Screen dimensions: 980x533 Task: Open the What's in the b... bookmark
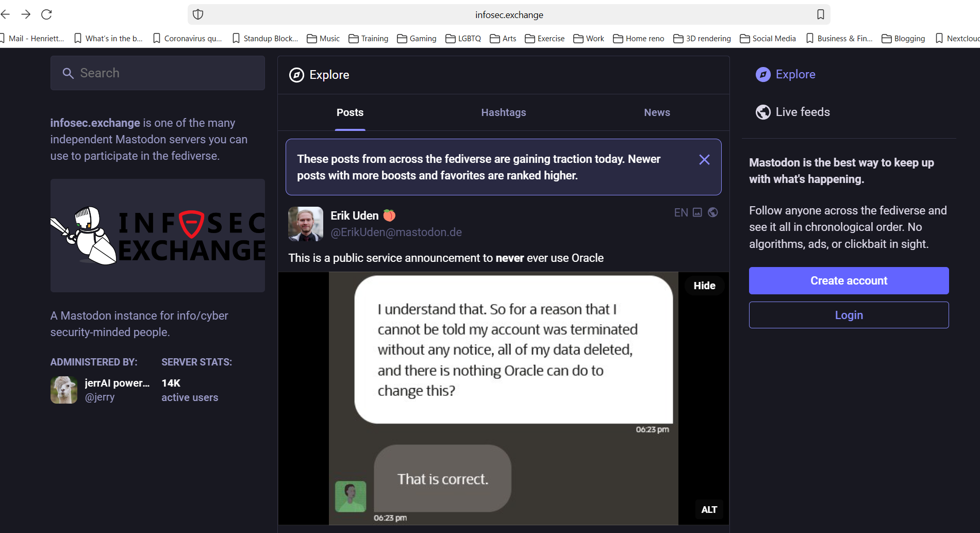(109, 38)
